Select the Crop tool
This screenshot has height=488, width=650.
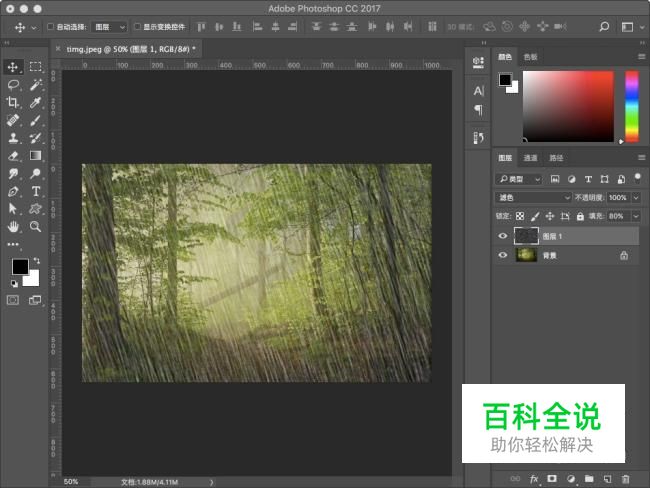pos(14,102)
